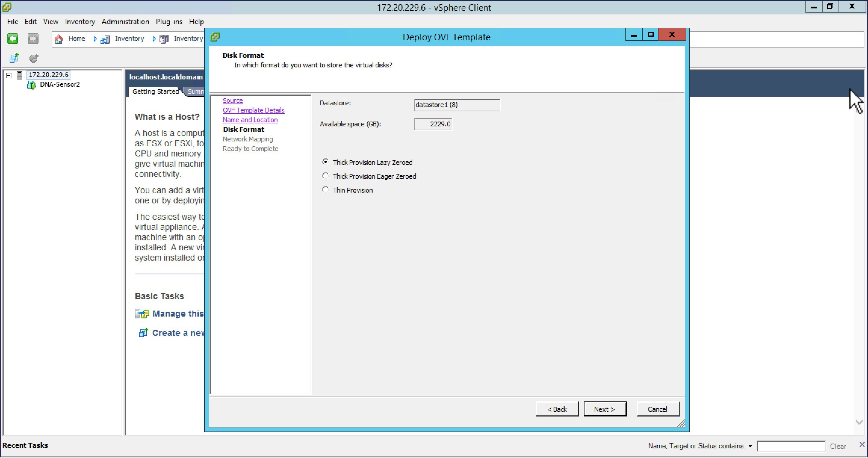Click the forward navigation arrow
The image size is (868, 458).
(x=33, y=39)
